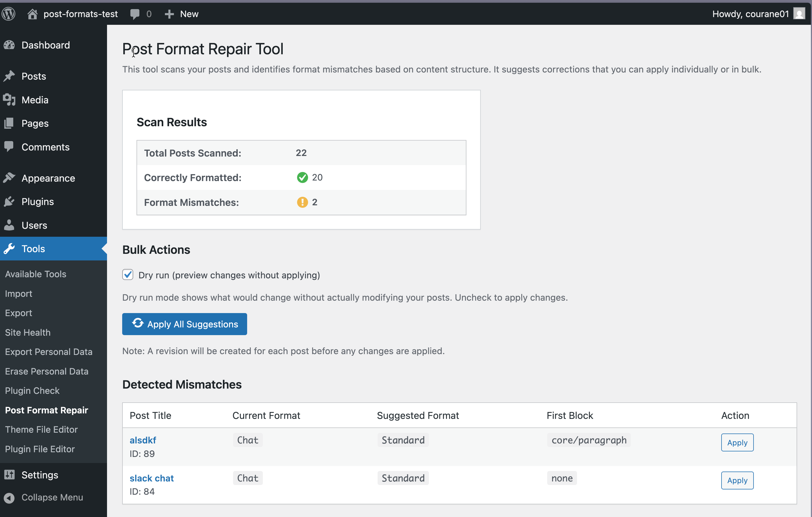Open the user avatar in the top right
The width and height of the screenshot is (812, 517).
click(x=799, y=14)
